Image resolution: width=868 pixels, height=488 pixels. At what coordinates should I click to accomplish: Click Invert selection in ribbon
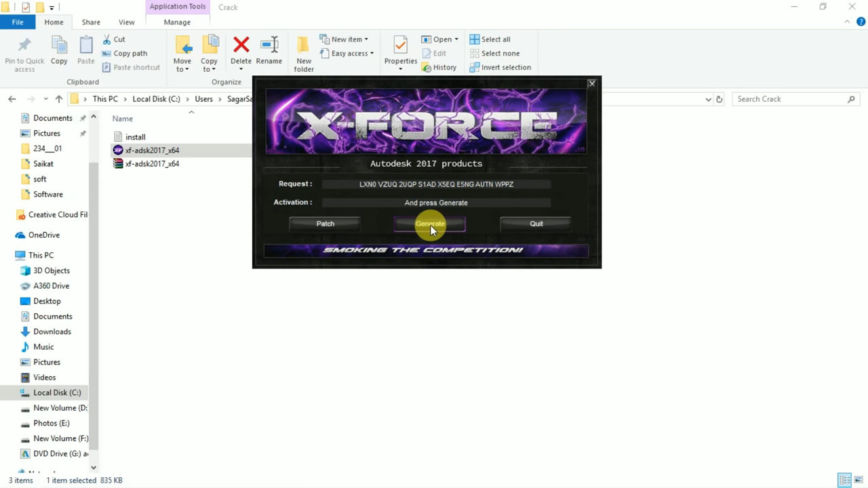500,67
